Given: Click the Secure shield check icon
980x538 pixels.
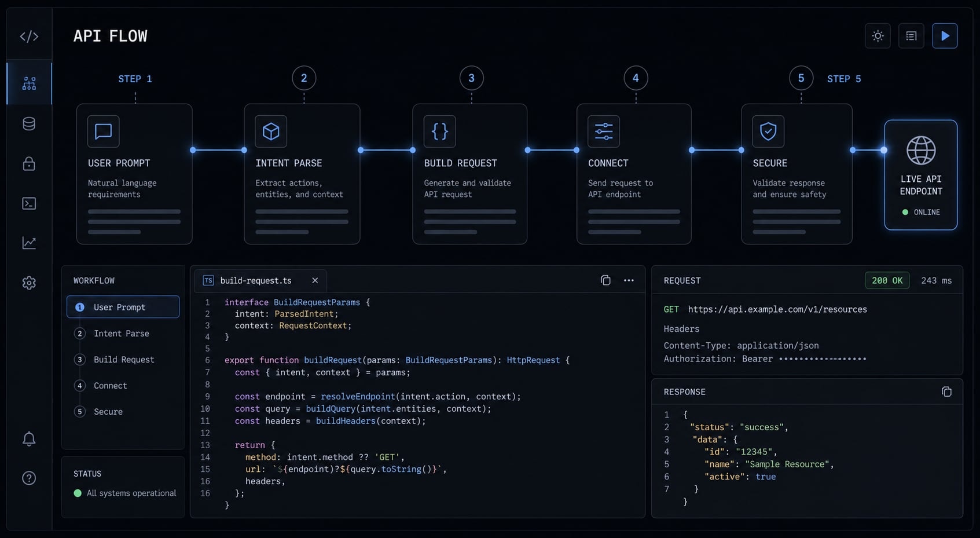Looking at the screenshot, I should (768, 131).
